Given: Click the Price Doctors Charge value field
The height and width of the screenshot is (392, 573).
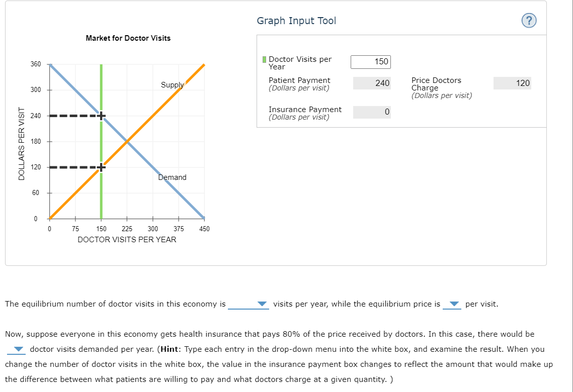Looking at the screenshot, I should (512, 83).
